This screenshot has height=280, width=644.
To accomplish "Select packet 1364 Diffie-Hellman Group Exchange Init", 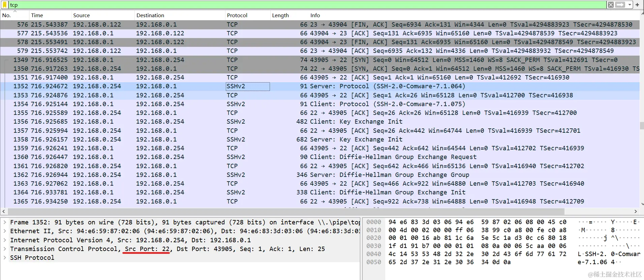I will pyautogui.click(x=320, y=192).
